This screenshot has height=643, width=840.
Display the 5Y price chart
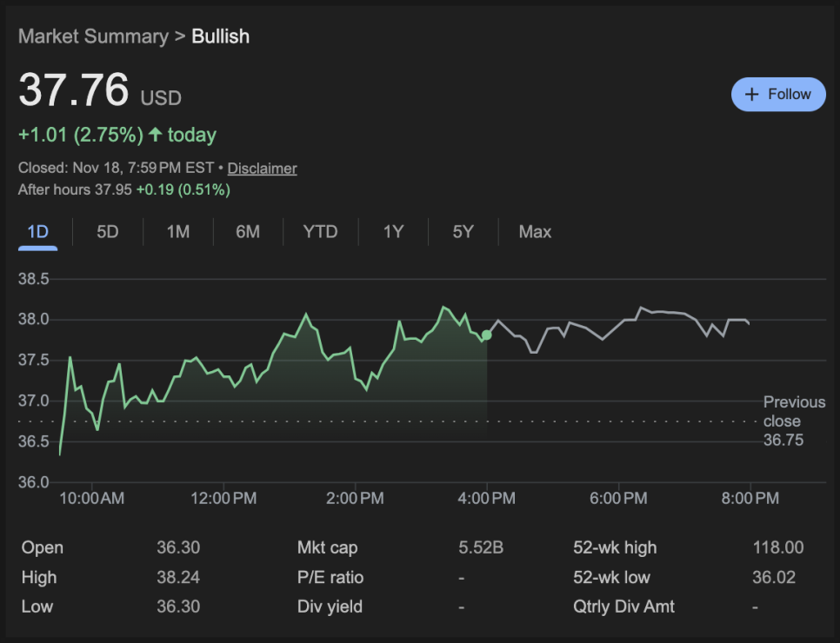click(x=463, y=232)
